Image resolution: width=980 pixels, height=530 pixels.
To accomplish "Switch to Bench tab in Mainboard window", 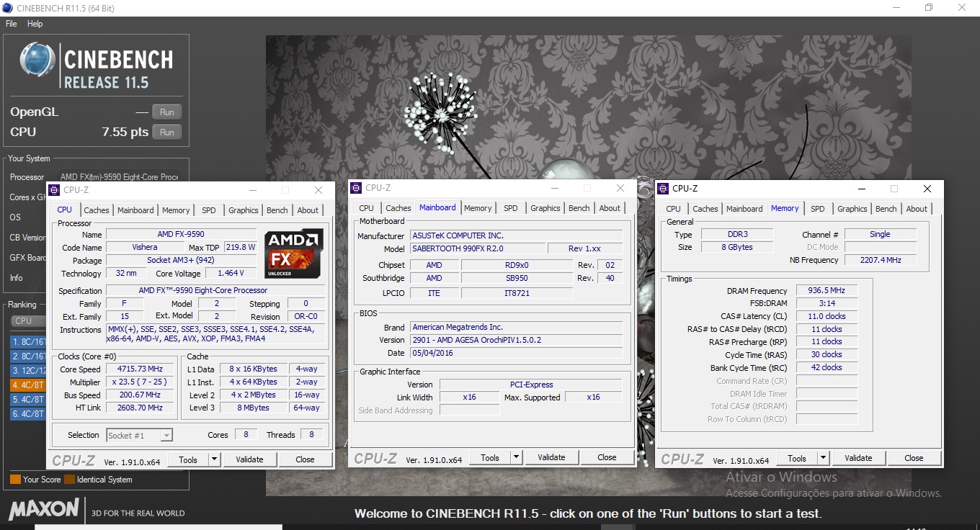I will [x=579, y=208].
